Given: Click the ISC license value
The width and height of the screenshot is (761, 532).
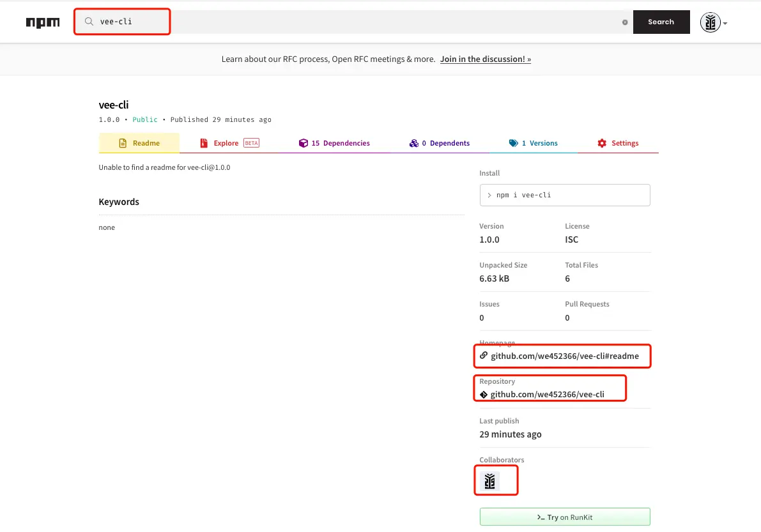Looking at the screenshot, I should 572,239.
